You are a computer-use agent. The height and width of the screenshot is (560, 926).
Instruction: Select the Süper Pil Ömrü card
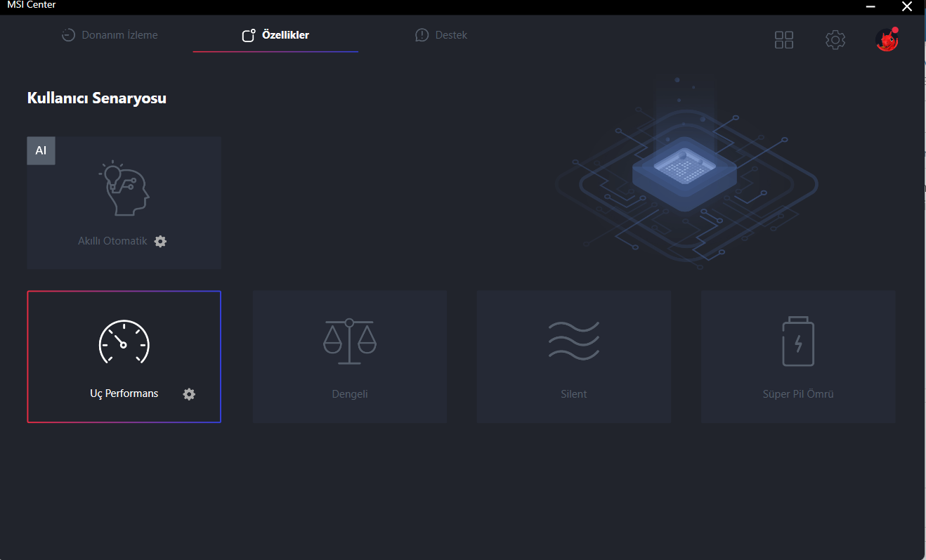[798, 357]
